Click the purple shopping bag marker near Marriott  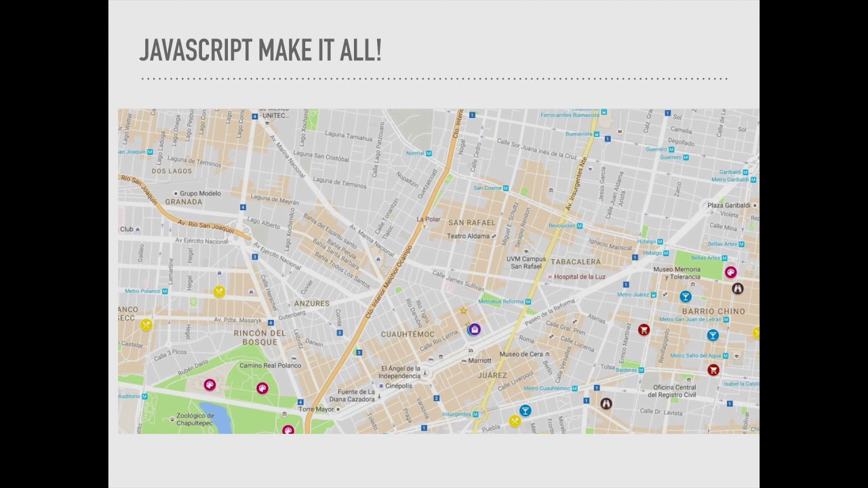[x=474, y=329]
